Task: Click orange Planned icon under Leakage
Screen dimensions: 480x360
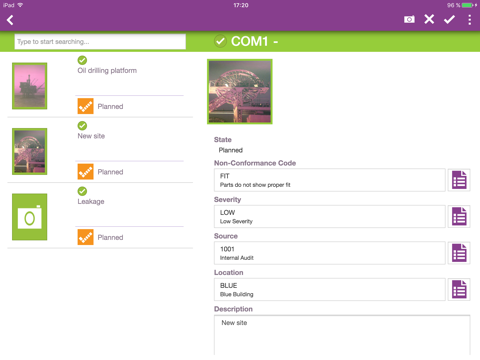Action: click(86, 237)
